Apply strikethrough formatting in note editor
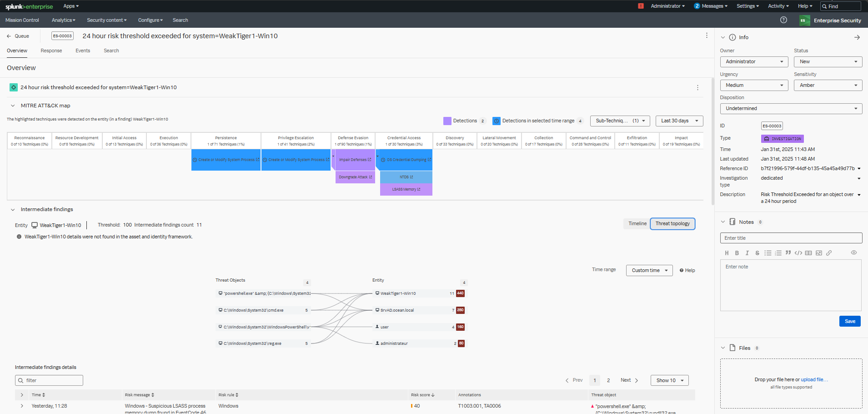Screen dimensions: 868x414 point(757,253)
